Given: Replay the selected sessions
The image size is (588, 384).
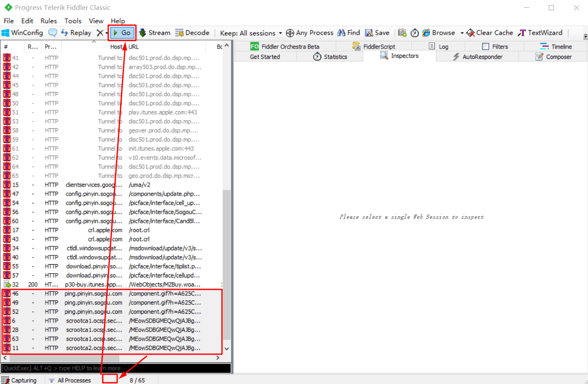Looking at the screenshot, I should click(76, 33).
